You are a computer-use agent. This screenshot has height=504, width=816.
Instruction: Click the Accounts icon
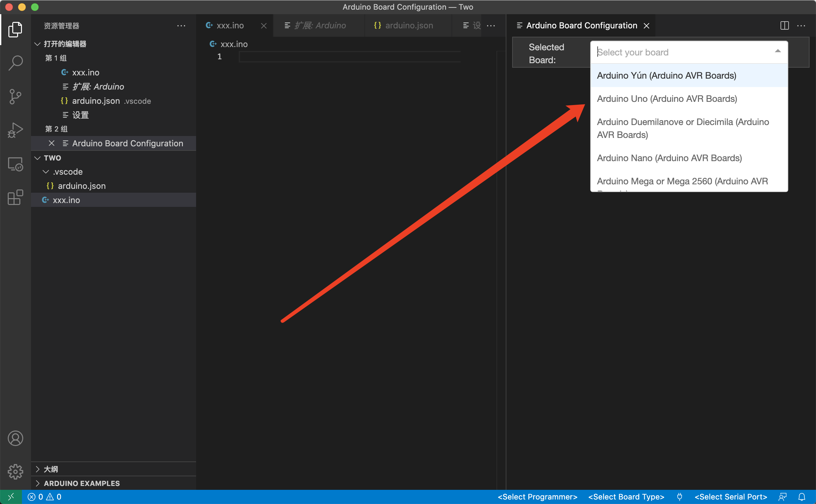tap(15, 438)
